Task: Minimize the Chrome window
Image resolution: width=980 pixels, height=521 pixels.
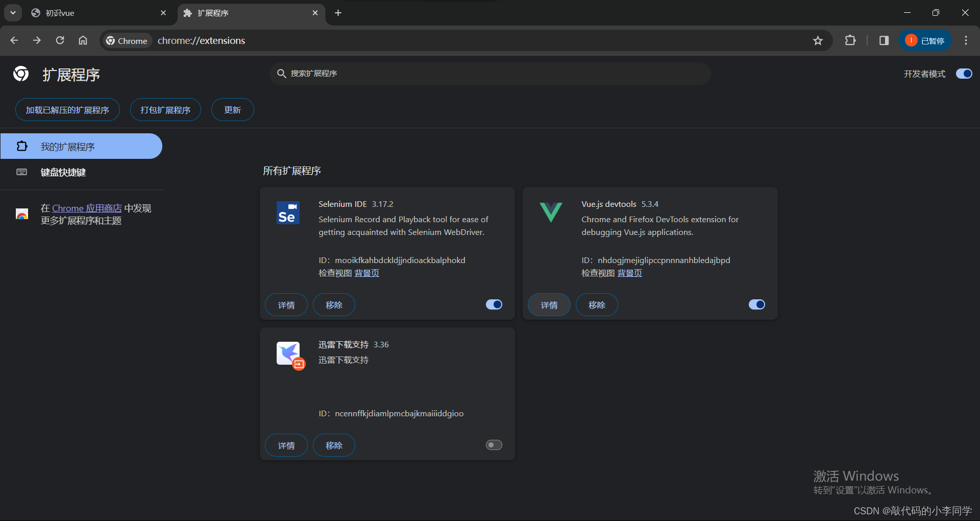Action: (x=907, y=13)
